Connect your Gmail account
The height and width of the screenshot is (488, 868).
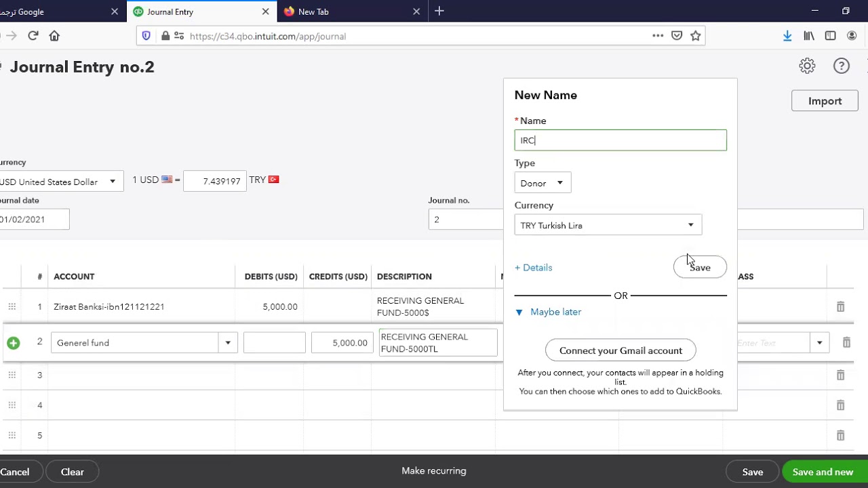[x=620, y=350]
